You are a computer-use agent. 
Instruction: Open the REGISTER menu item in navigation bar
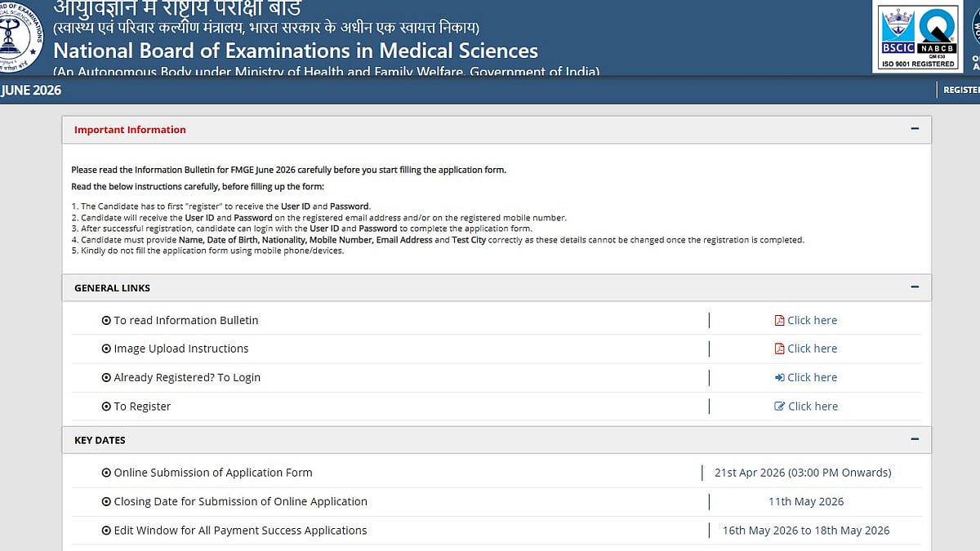pos(961,90)
